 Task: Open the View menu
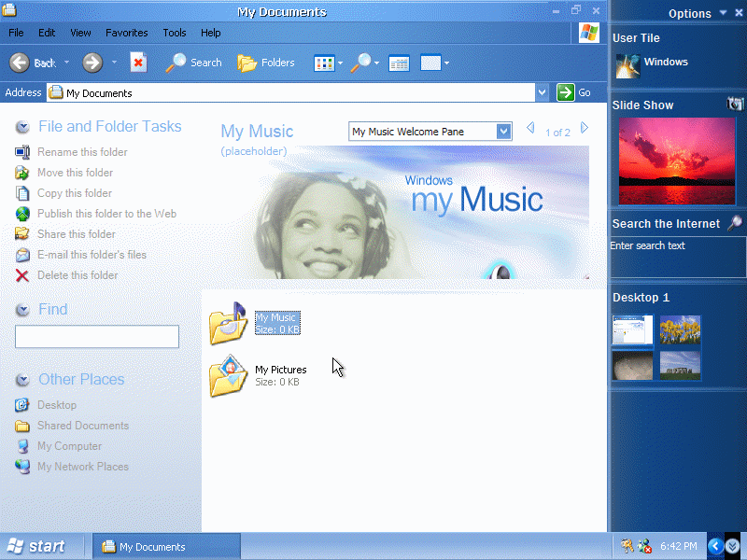coord(80,33)
